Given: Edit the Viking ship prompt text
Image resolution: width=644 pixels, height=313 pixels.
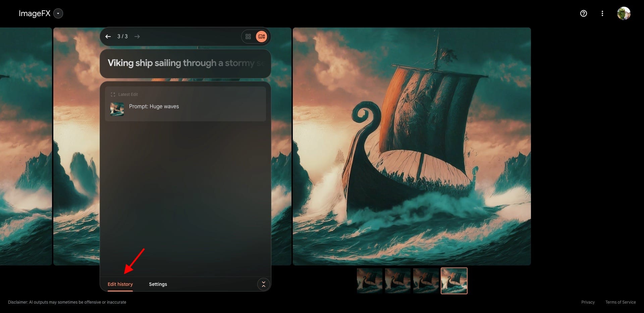Looking at the screenshot, I should 185,63.
